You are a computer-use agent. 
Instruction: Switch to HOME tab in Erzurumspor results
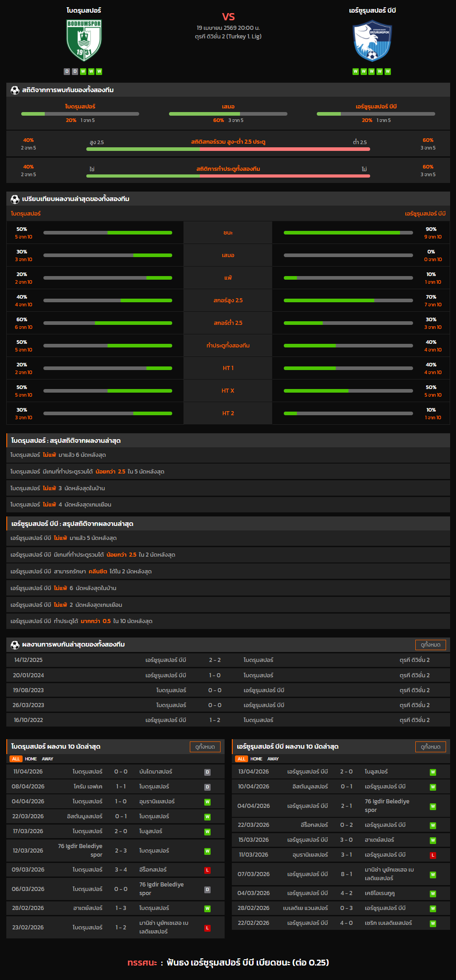[x=256, y=759]
